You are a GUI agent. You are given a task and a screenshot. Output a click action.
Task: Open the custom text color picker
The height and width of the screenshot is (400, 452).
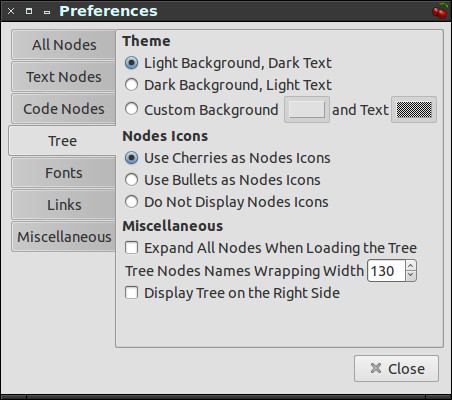(x=414, y=110)
